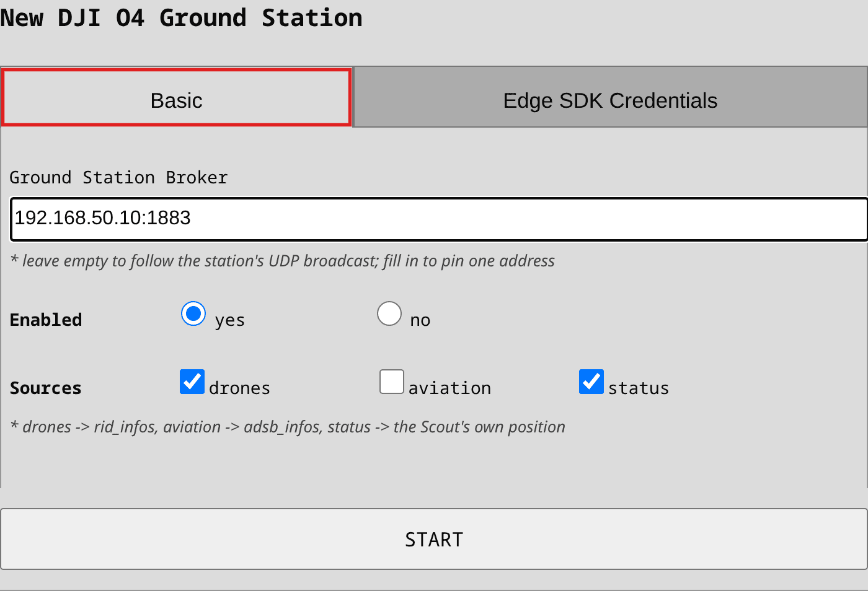868x591 pixels.
Task: Click the START button
Action: click(434, 539)
